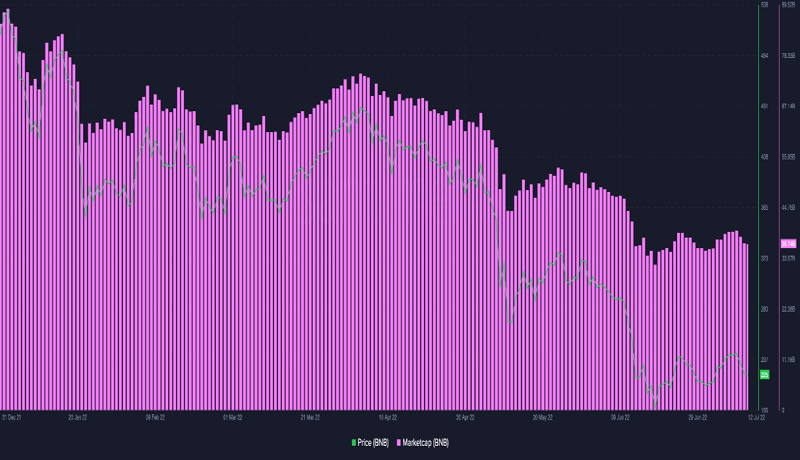Screen dimensions: 800x460
Task: Click the green current price tag on axis
Action: click(x=764, y=374)
